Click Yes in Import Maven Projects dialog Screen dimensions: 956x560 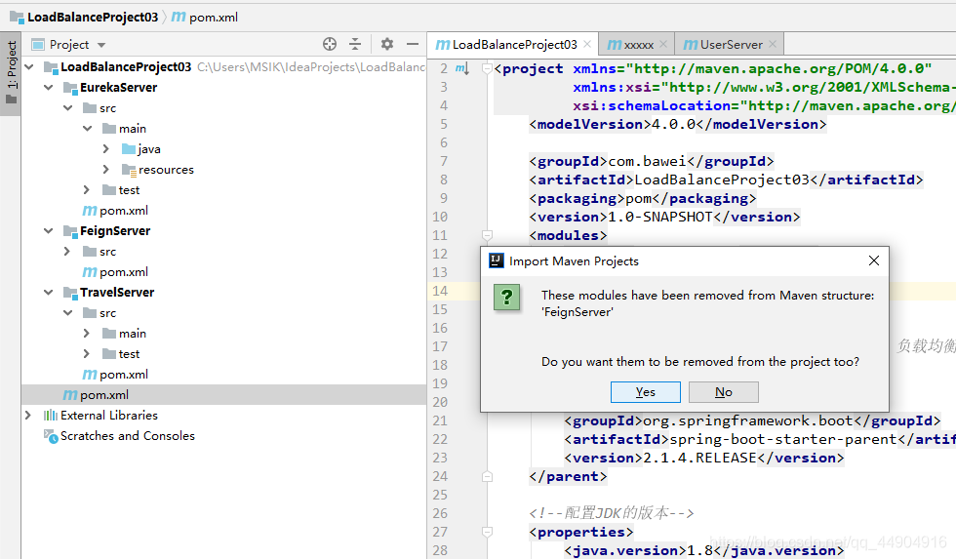[x=645, y=392]
